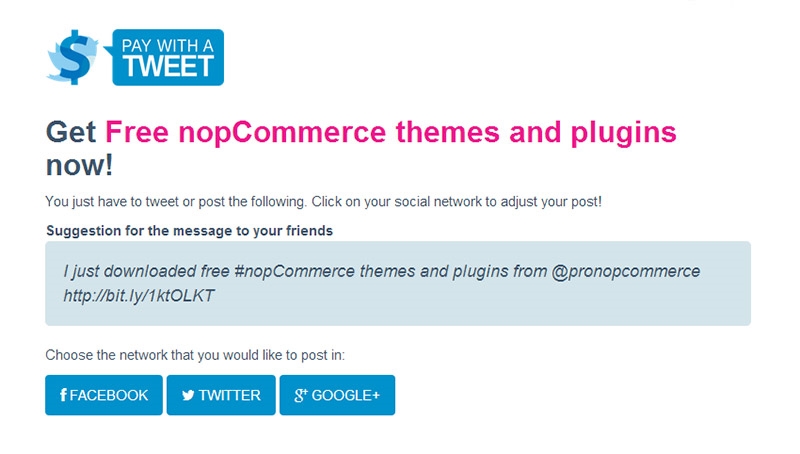Click the @pronopcommerce mention

click(x=626, y=271)
